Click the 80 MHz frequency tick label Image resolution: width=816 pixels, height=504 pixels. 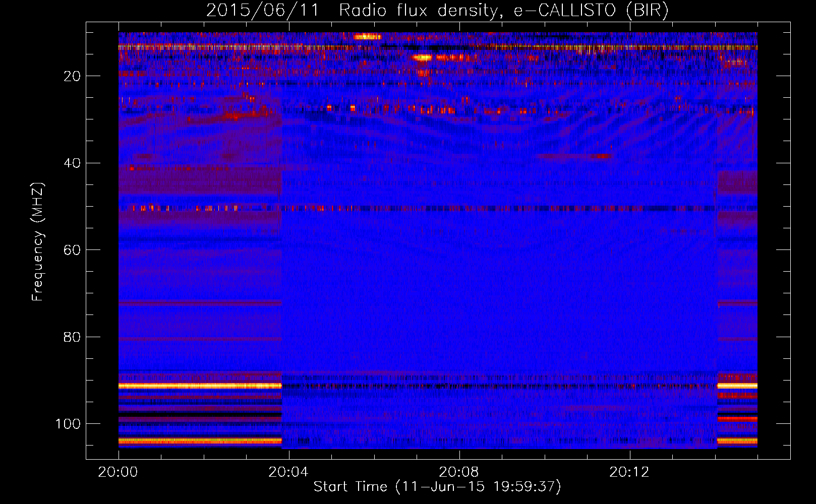click(72, 337)
